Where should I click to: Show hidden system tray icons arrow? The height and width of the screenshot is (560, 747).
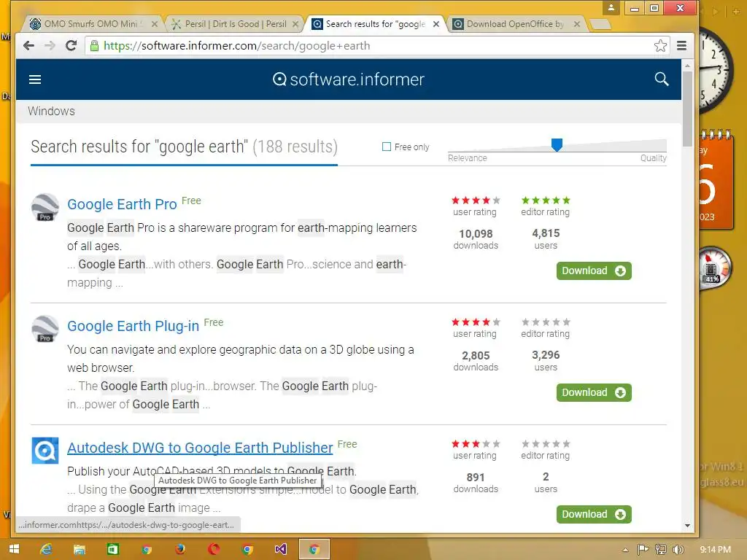[625, 550]
